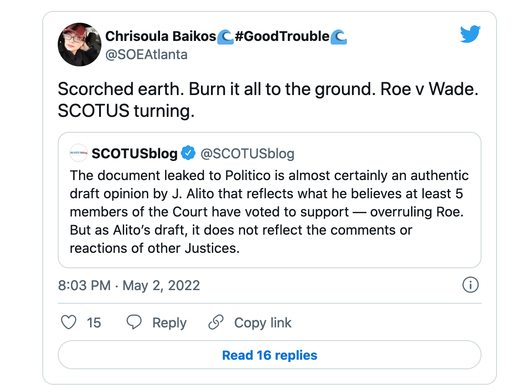The image size is (532, 392).
Task: Click the Scorched earth tweet text
Action: point(268,100)
